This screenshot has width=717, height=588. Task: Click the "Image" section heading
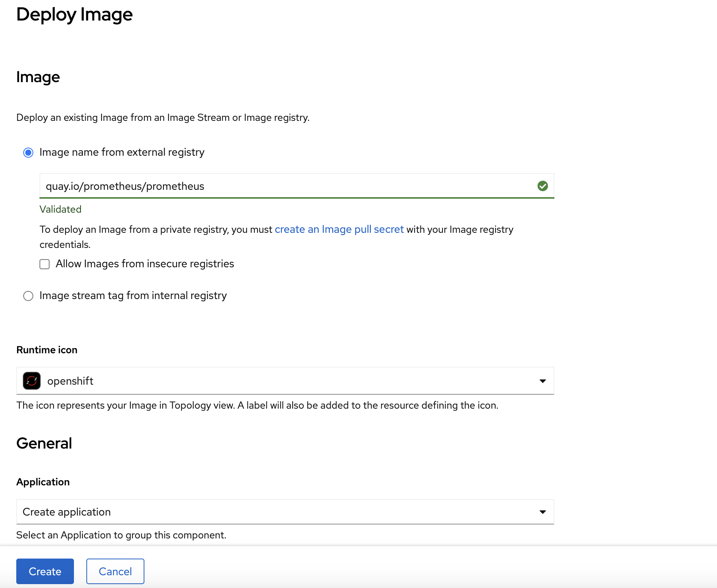click(38, 77)
